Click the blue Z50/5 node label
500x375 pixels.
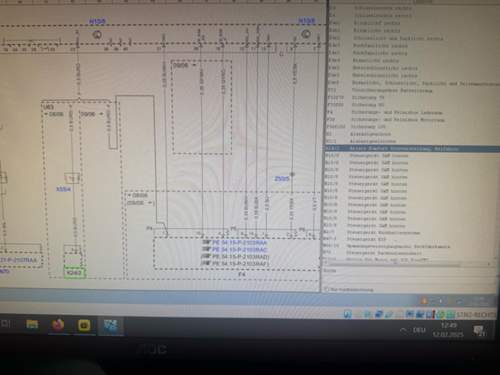(x=282, y=179)
